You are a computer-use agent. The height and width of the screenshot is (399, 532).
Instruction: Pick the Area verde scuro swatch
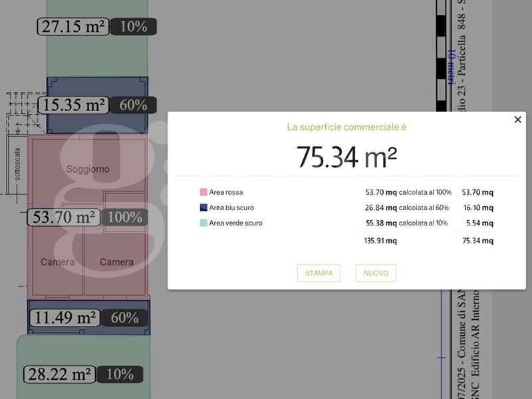203,223
